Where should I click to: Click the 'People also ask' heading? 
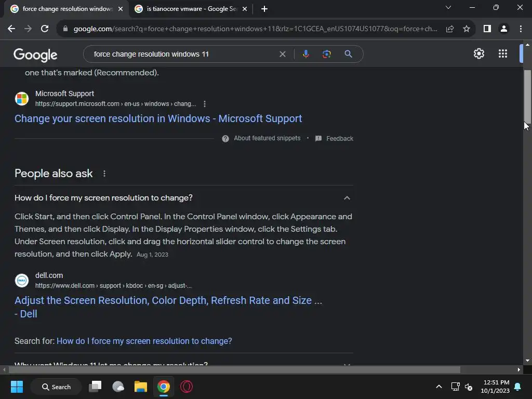point(54,174)
